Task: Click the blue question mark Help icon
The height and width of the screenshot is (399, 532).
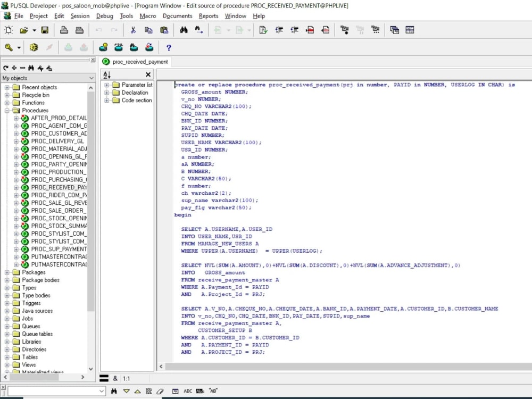Action: [x=169, y=48]
